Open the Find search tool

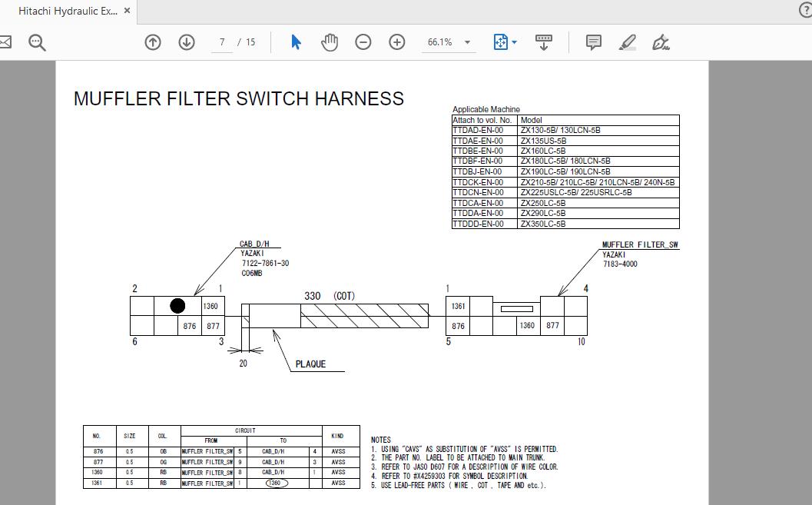click(35, 42)
